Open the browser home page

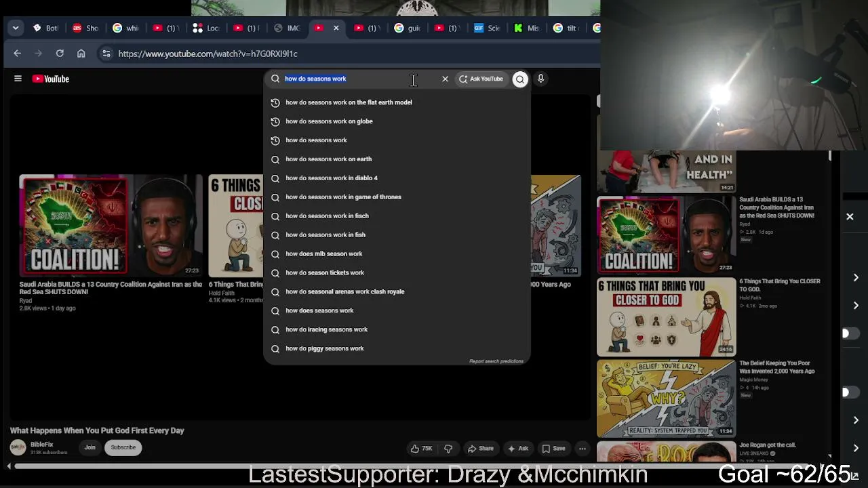click(81, 54)
